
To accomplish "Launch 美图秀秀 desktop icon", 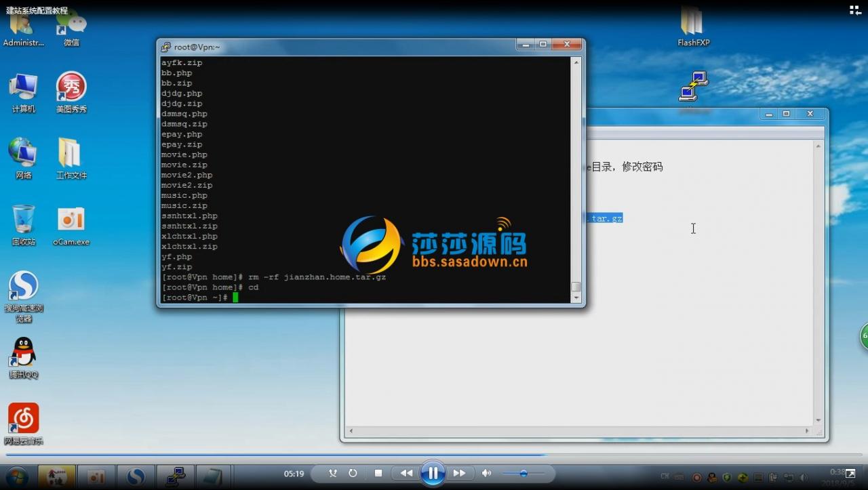I will coord(71,93).
